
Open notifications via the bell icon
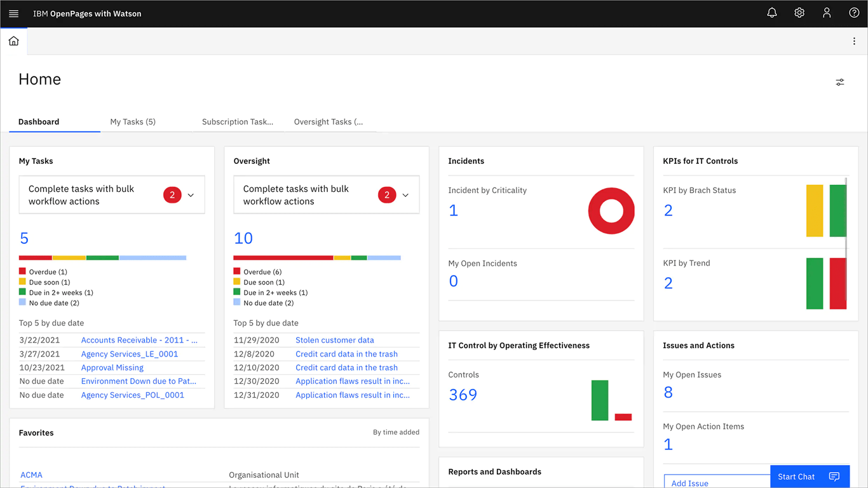(x=771, y=13)
